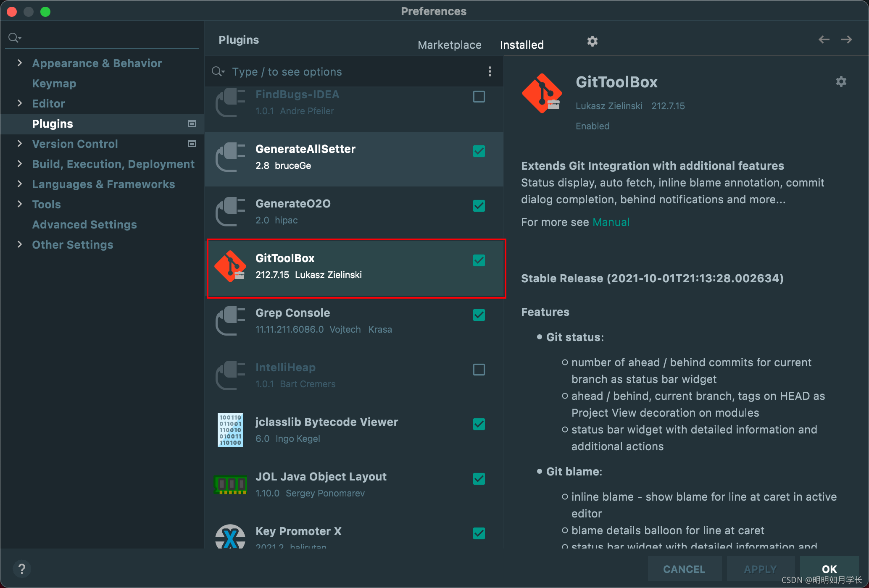Expand Build, Execution, Deployment
Image resolution: width=869 pixels, height=588 pixels.
[x=19, y=164]
